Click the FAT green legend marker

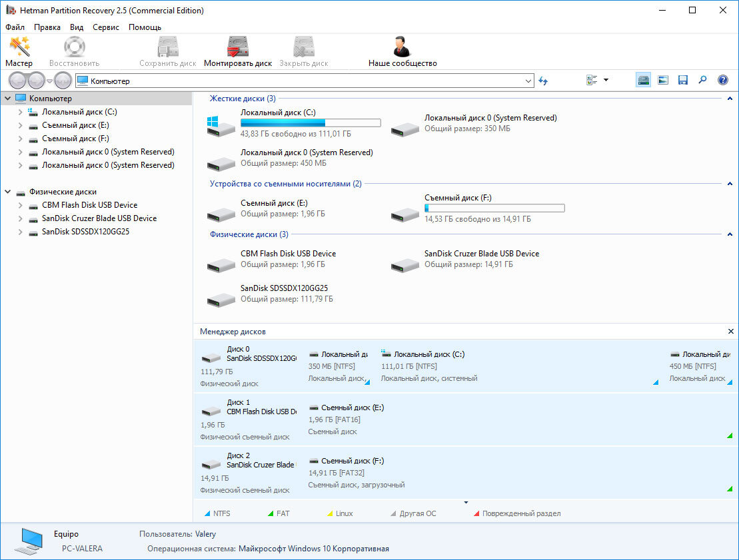[x=271, y=513]
